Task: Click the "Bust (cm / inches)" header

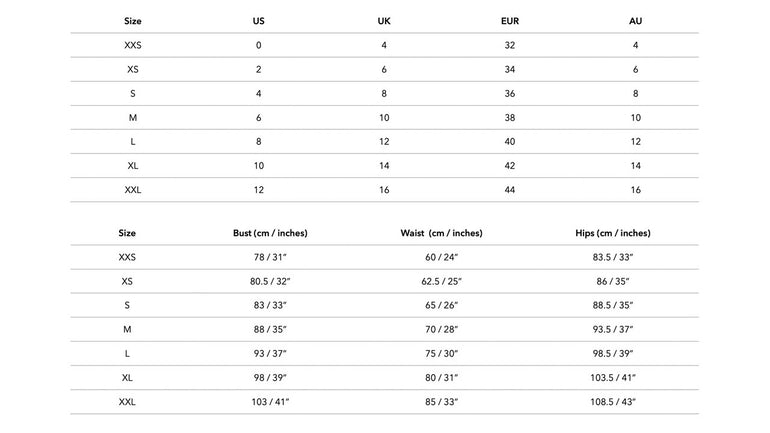Action: click(270, 233)
